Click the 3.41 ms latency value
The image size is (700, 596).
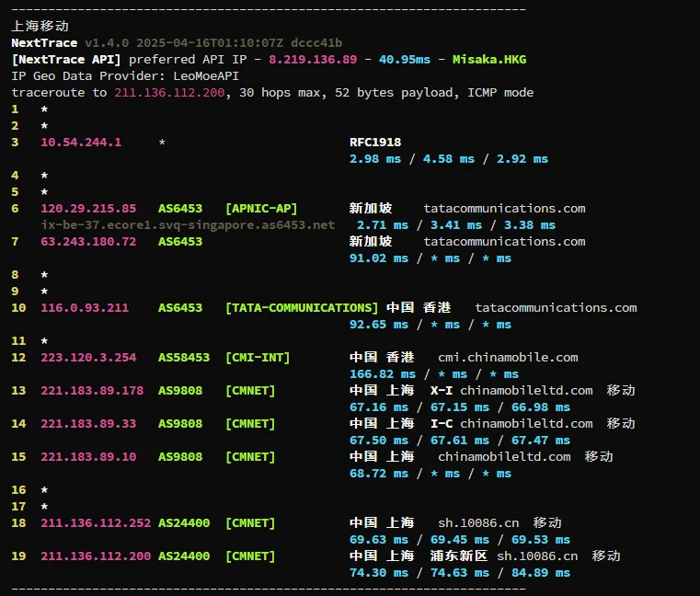(456, 225)
